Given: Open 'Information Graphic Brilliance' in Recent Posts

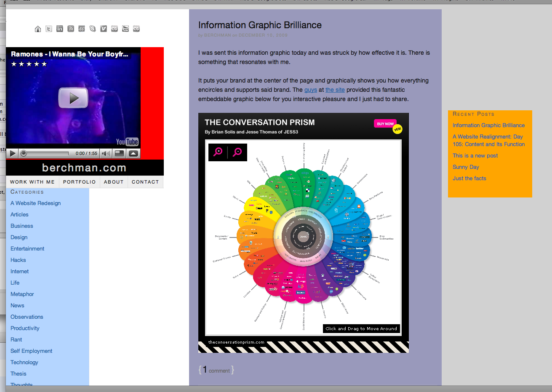Looking at the screenshot, I should [488, 125].
